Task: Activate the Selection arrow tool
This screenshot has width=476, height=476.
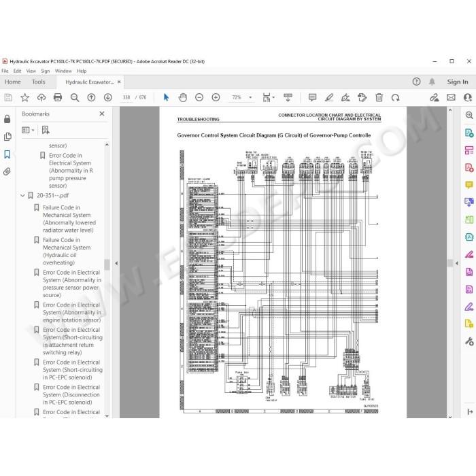Action: click(166, 97)
